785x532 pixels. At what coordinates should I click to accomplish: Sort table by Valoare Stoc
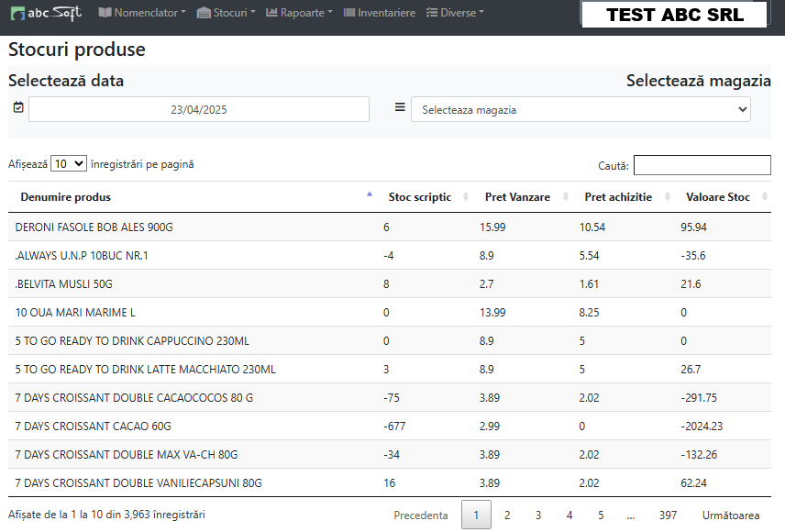[718, 197]
